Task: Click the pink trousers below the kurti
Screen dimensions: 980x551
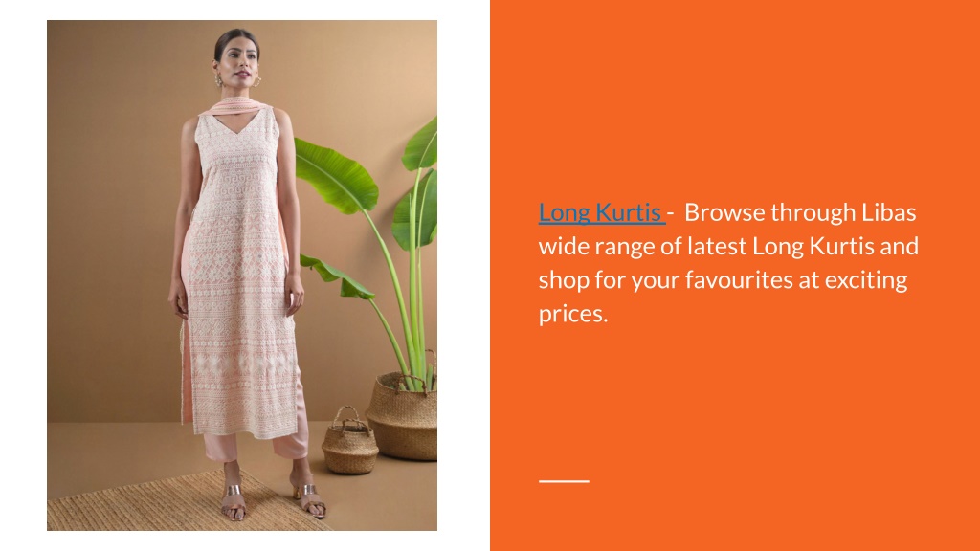Action: tap(256, 437)
